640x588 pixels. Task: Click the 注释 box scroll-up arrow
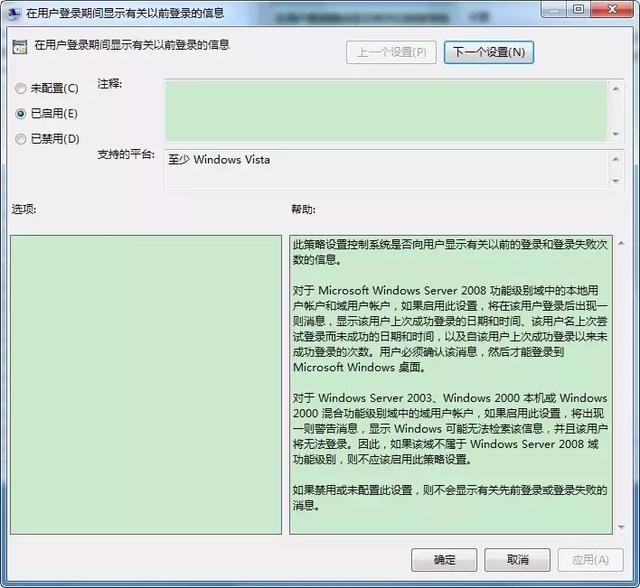point(617,87)
